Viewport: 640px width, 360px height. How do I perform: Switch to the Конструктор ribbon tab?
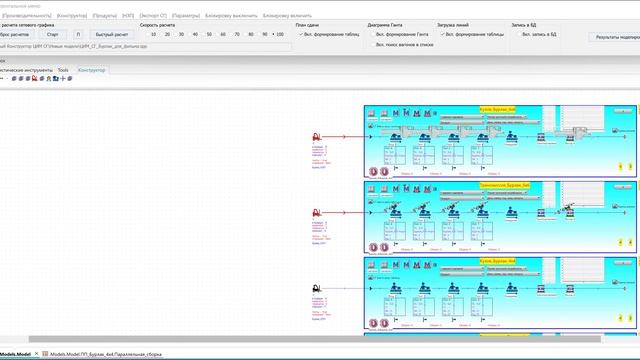tap(91, 70)
